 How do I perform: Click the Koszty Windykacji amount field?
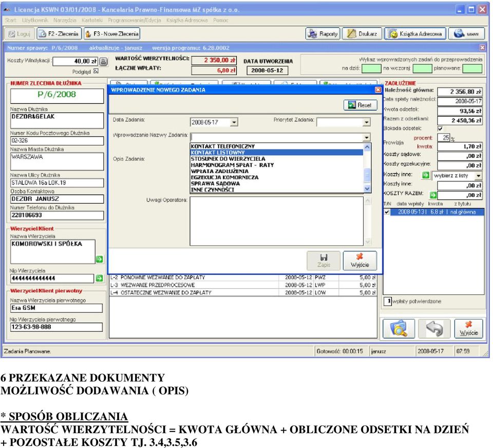pyautogui.click(x=75, y=61)
